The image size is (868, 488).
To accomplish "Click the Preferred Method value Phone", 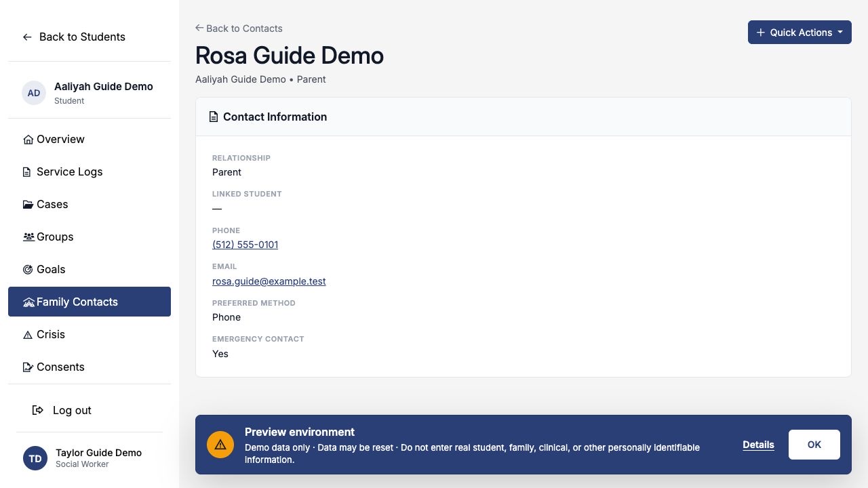I will pos(226,317).
